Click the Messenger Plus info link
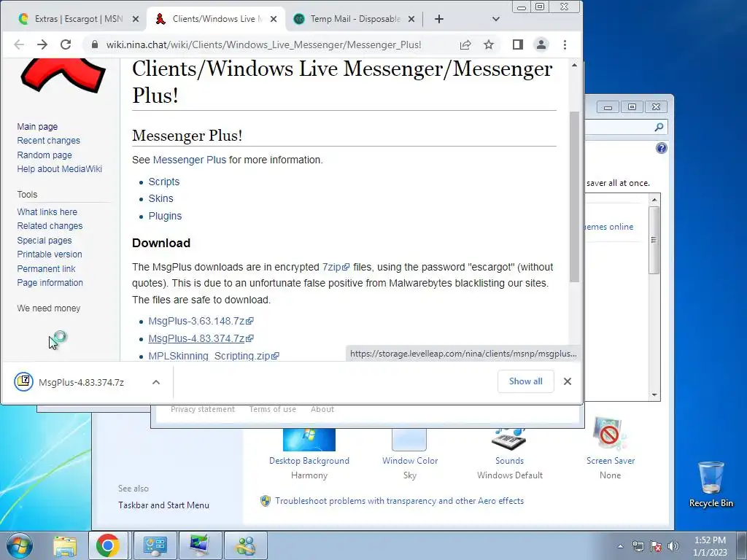The width and height of the screenshot is (747, 560). tap(190, 160)
